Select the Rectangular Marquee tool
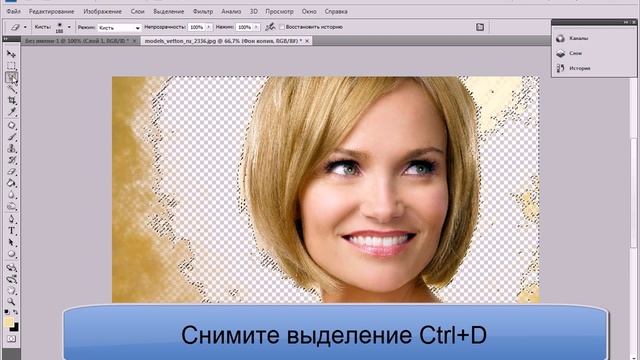640x360 pixels. [x=11, y=66]
